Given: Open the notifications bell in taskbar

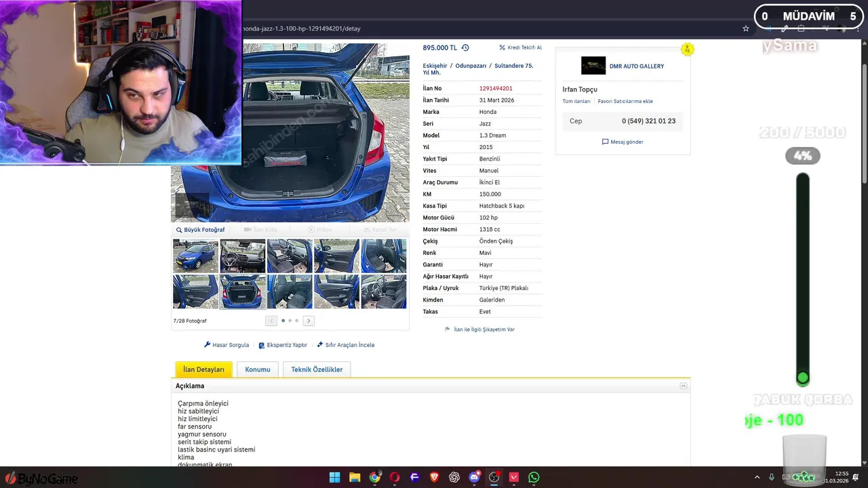Looking at the screenshot, I should click(x=856, y=477).
